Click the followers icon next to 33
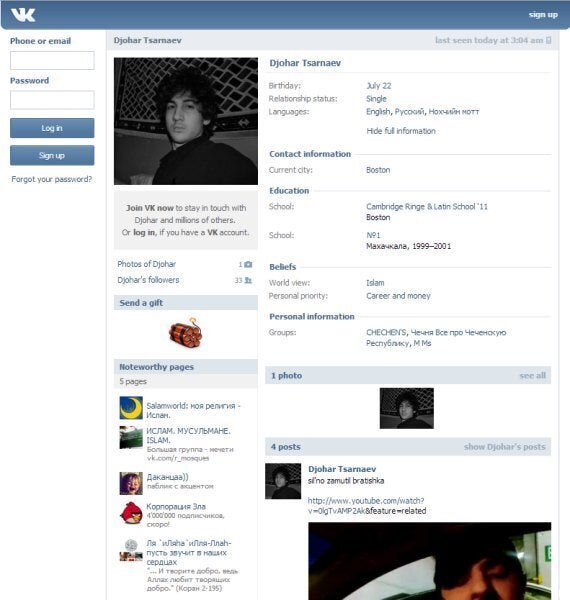This screenshot has height=600, width=570. tap(248, 280)
